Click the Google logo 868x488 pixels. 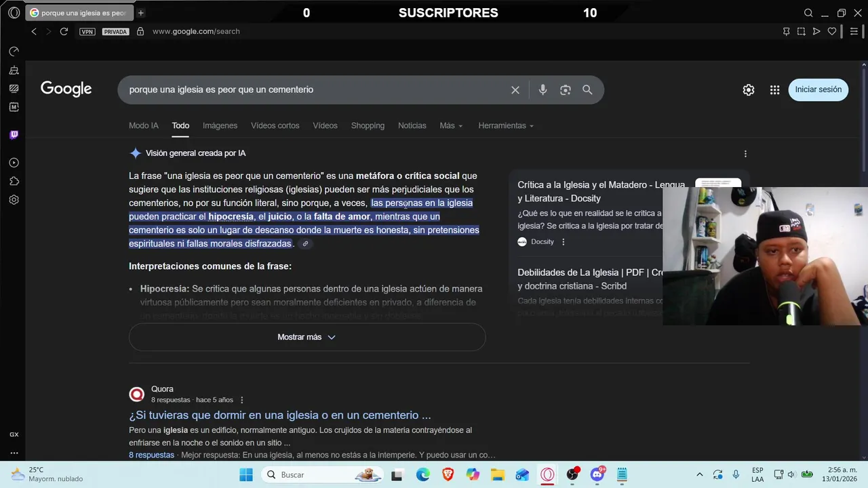coord(66,89)
